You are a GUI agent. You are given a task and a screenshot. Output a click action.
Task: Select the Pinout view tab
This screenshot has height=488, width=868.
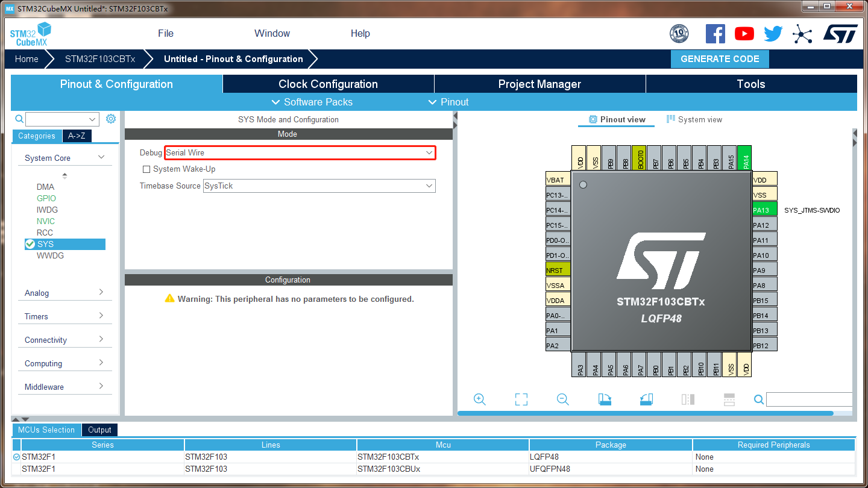617,119
